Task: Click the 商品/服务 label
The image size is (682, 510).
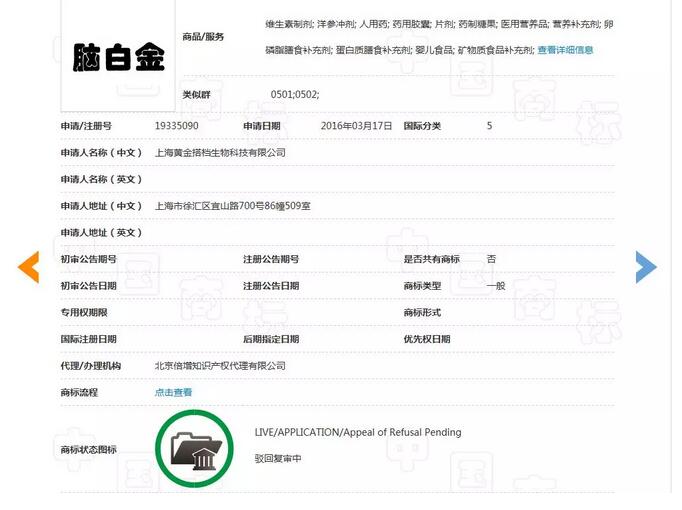Action: [x=203, y=37]
